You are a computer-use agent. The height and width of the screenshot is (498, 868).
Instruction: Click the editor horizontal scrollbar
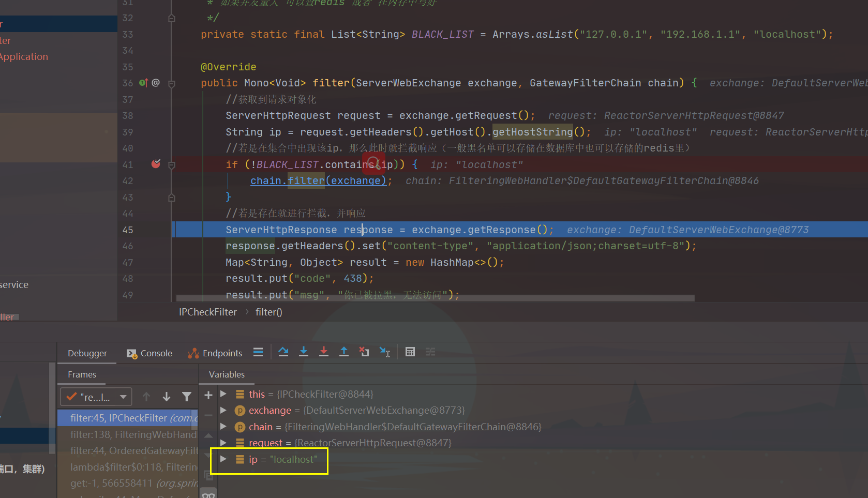[x=435, y=298]
